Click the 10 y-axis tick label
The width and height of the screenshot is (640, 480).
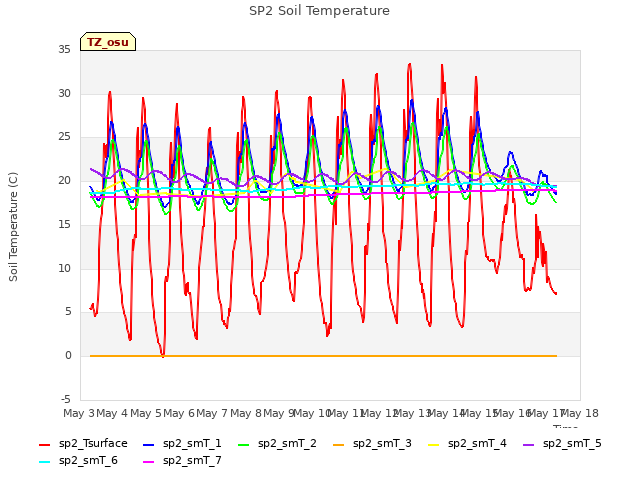[64, 269]
